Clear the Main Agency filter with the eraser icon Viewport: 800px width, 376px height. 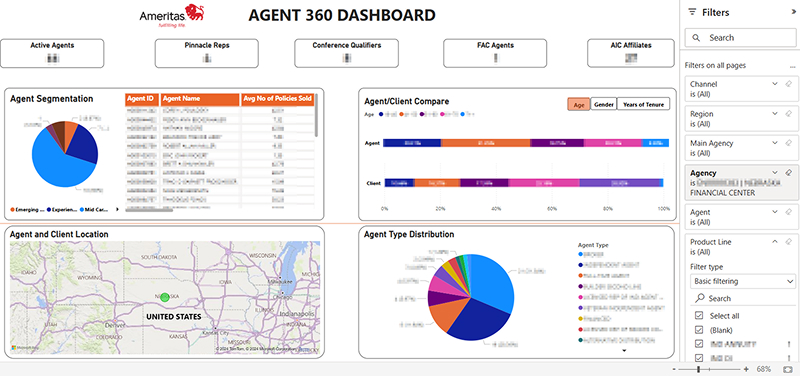(x=788, y=143)
